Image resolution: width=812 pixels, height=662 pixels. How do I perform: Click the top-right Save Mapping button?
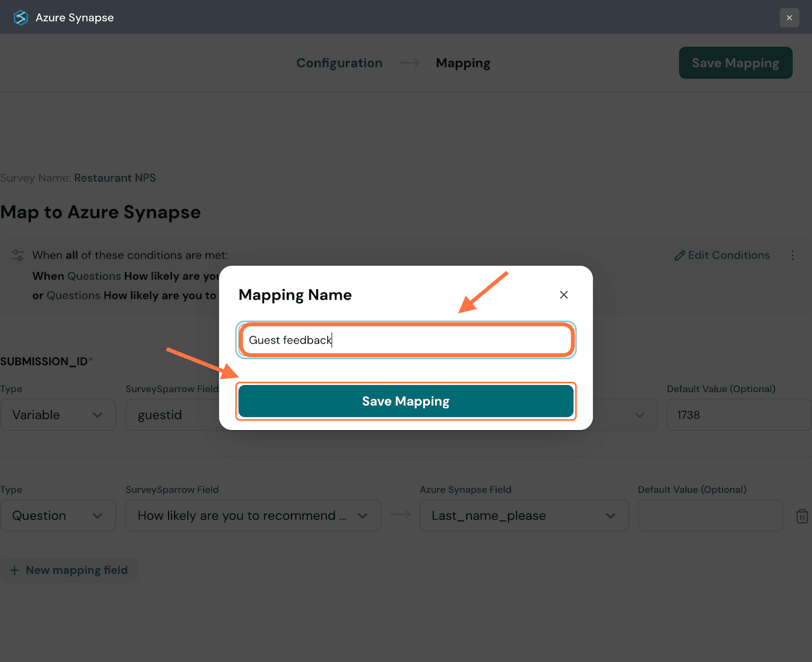point(735,63)
